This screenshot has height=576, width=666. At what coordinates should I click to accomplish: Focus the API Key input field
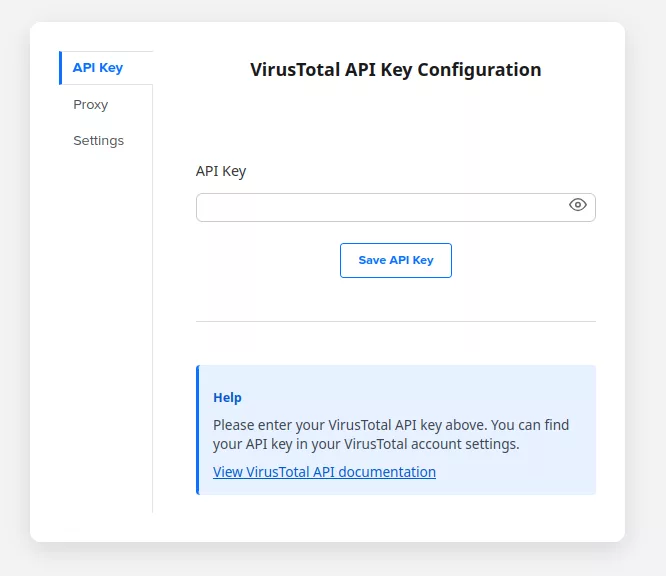(x=380, y=207)
